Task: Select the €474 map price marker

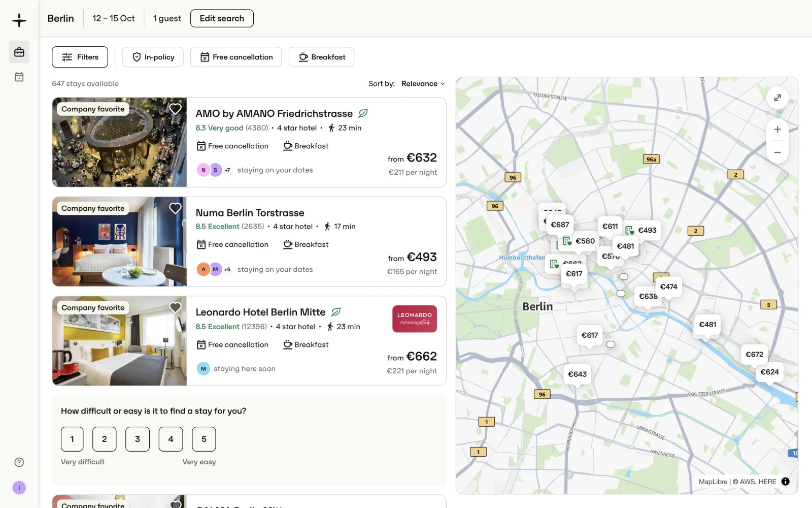Action: 668,287
